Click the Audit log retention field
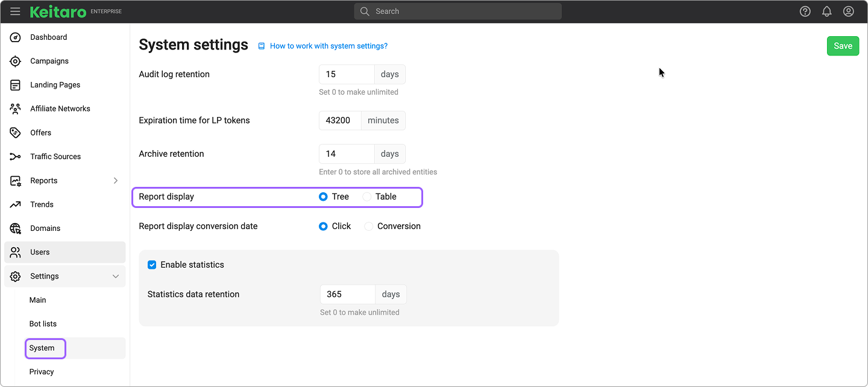Viewport: 868px width, 387px height. (x=347, y=75)
